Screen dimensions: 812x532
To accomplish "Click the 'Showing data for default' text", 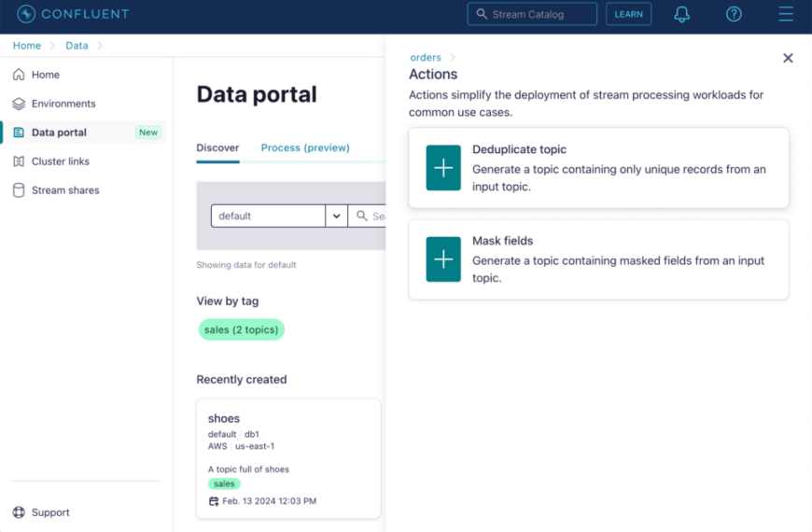I will click(x=246, y=265).
